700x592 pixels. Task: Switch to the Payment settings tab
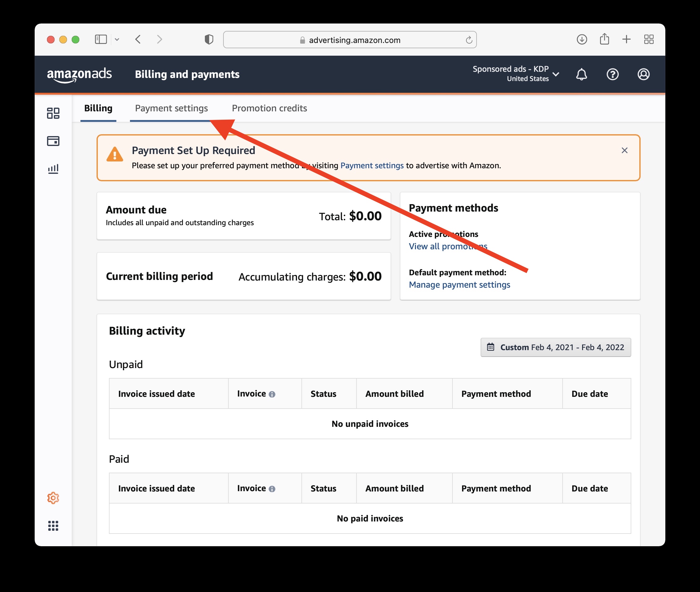171,108
